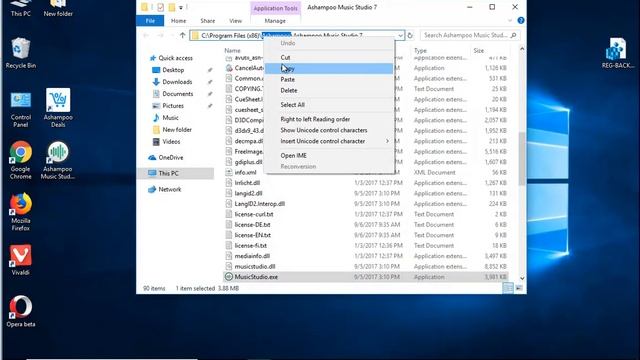The height and width of the screenshot is (360, 640).
Task: Select Quick access in navigation pane
Action: [175, 58]
